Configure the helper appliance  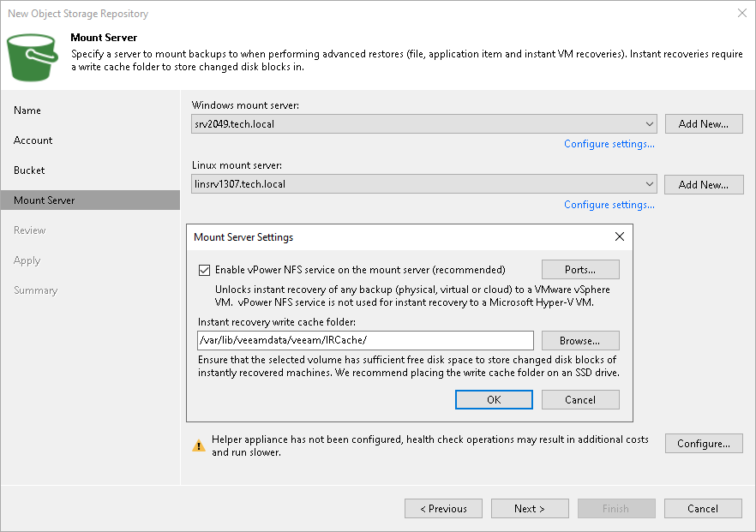point(704,444)
